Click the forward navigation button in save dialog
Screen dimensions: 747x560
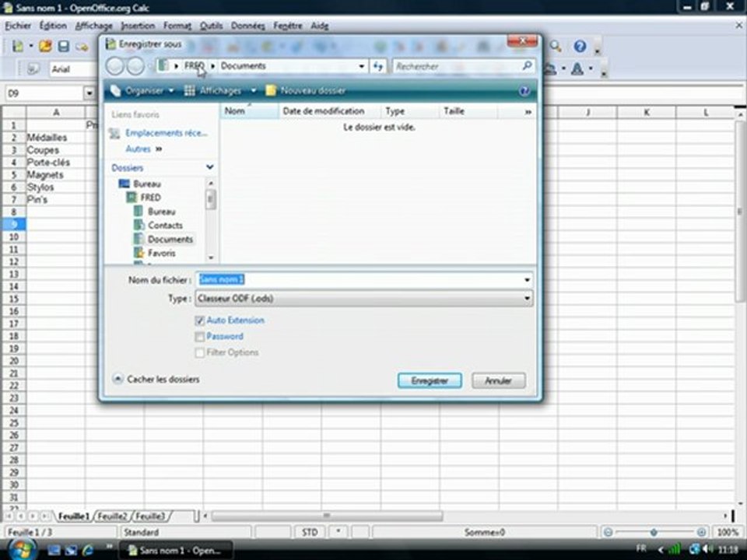coord(135,66)
